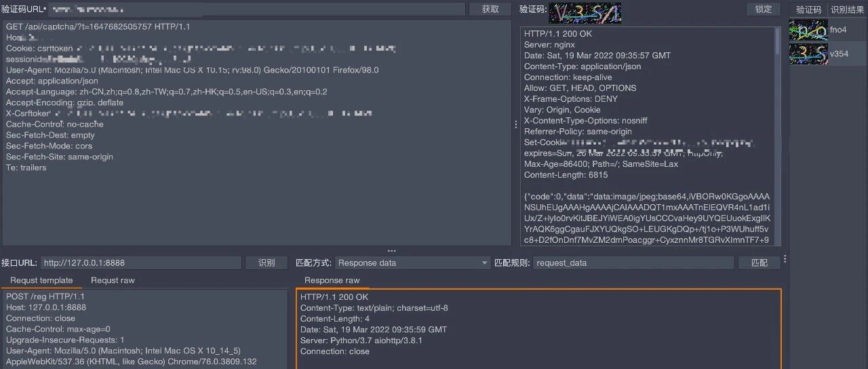Viewport: 868px width, 369px height.
Task: Click the Date: 09:35:59 GMT line in Response raw
Action: pyautogui.click(x=374, y=330)
